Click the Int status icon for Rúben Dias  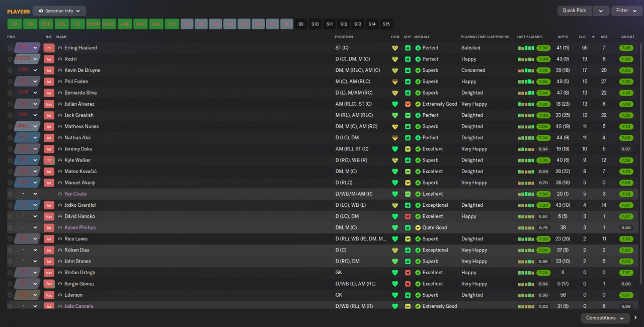(49, 250)
